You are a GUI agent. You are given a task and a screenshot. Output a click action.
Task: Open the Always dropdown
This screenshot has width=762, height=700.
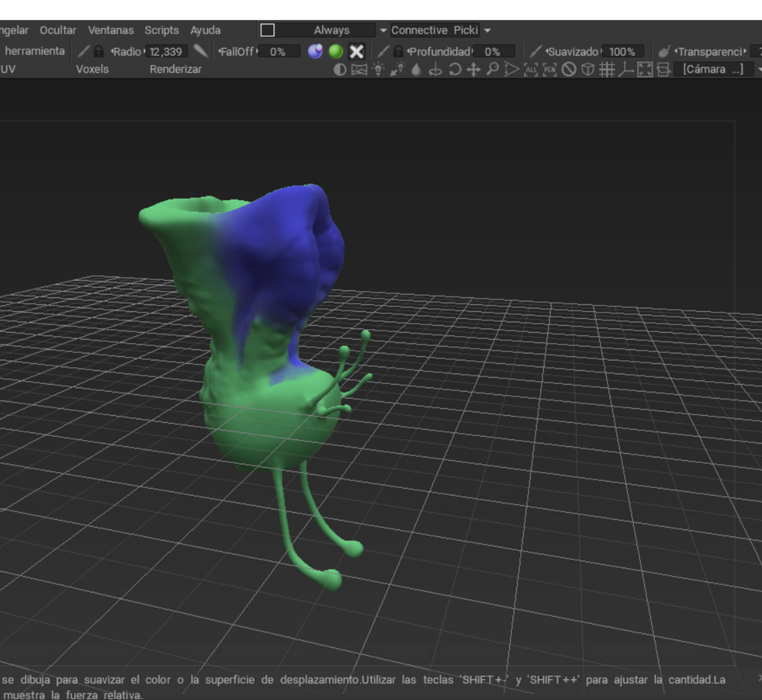click(x=332, y=30)
